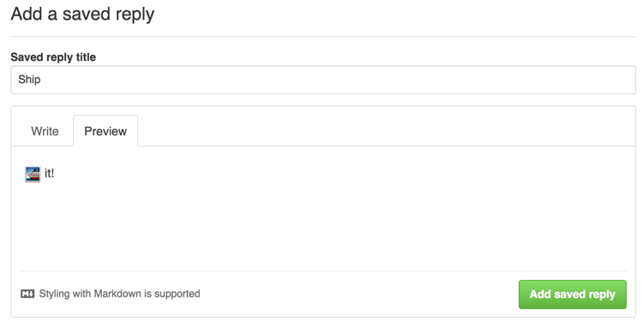Click the divider line above the Markdown note

(323, 271)
